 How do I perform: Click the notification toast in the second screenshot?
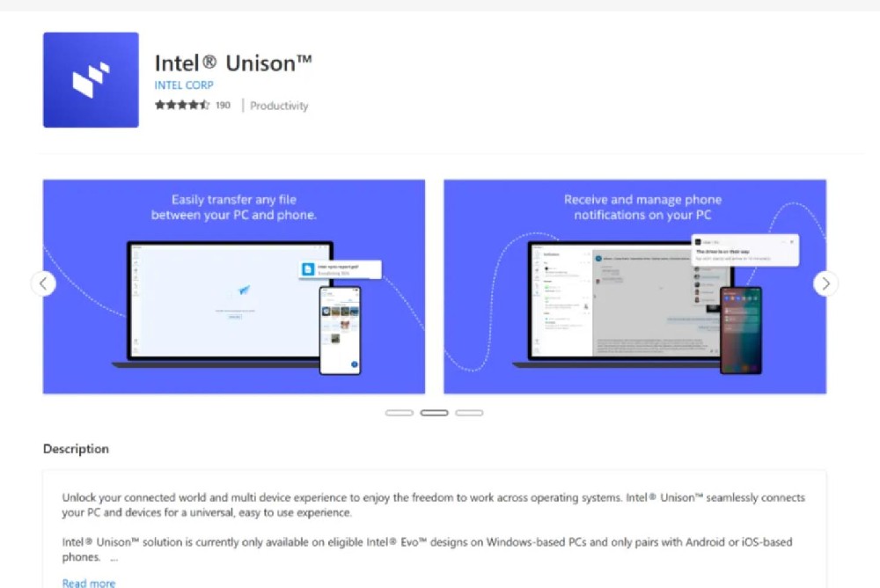(x=744, y=251)
